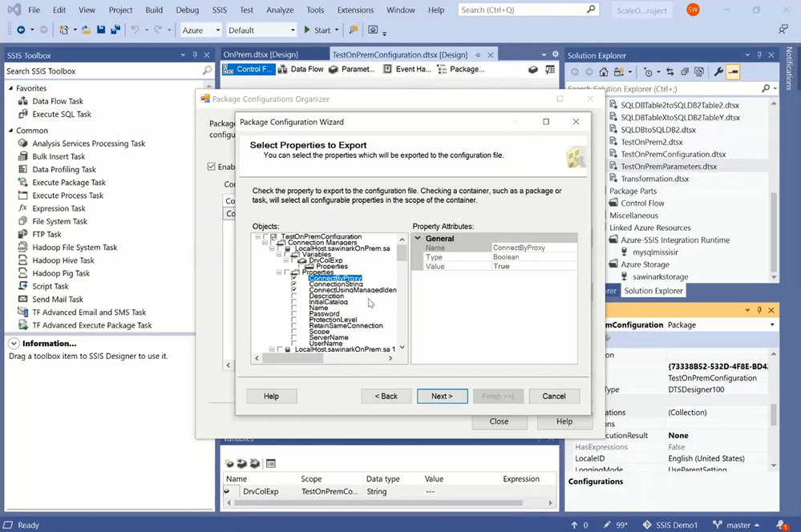Open the Properties panel object dropdown
The width and height of the screenshot is (801, 532).
pos(772,324)
